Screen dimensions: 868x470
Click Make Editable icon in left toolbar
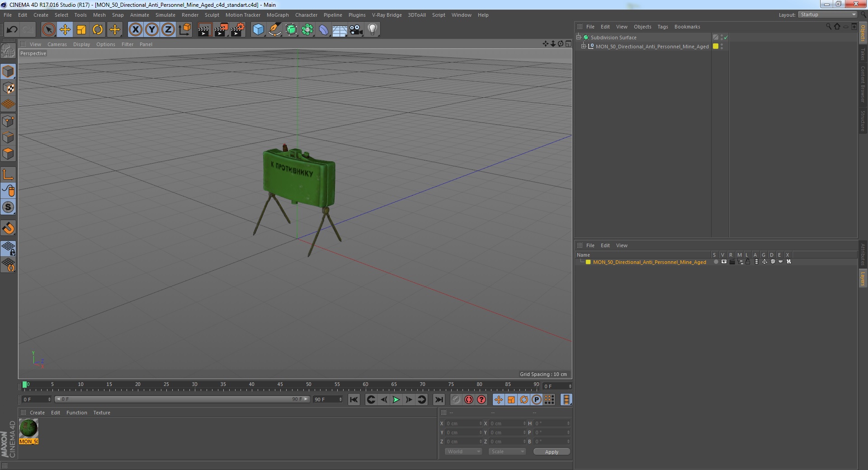click(8, 51)
